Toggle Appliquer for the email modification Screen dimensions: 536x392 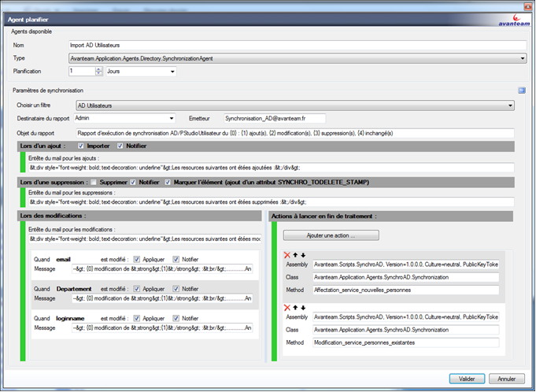coord(137,258)
